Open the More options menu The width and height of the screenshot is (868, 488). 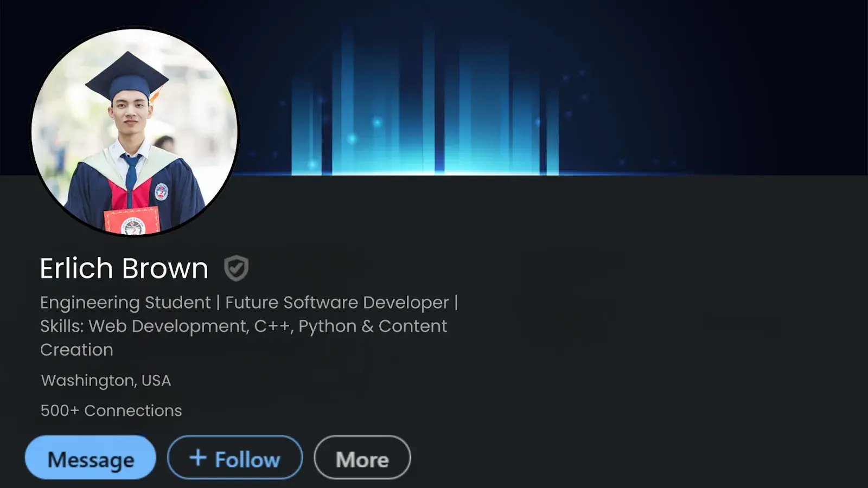pyautogui.click(x=362, y=458)
